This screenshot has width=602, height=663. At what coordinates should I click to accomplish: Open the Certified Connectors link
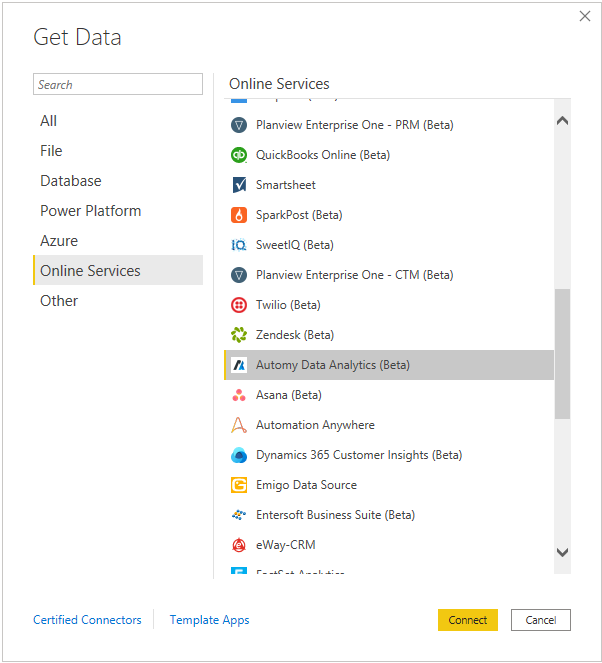coord(88,620)
